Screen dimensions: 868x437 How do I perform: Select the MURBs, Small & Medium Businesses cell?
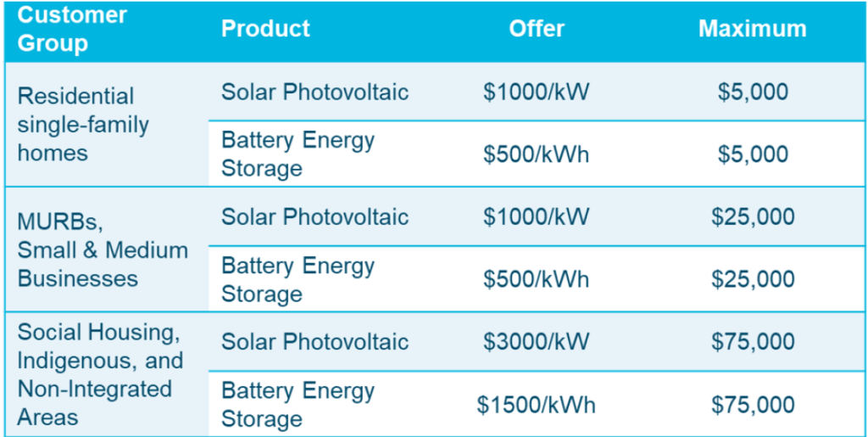click(103, 249)
